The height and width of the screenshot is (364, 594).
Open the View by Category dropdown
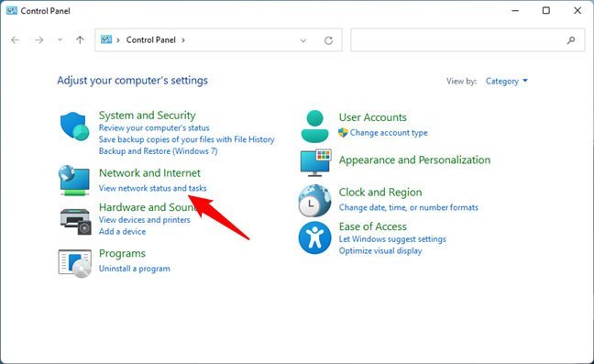pyautogui.click(x=507, y=81)
